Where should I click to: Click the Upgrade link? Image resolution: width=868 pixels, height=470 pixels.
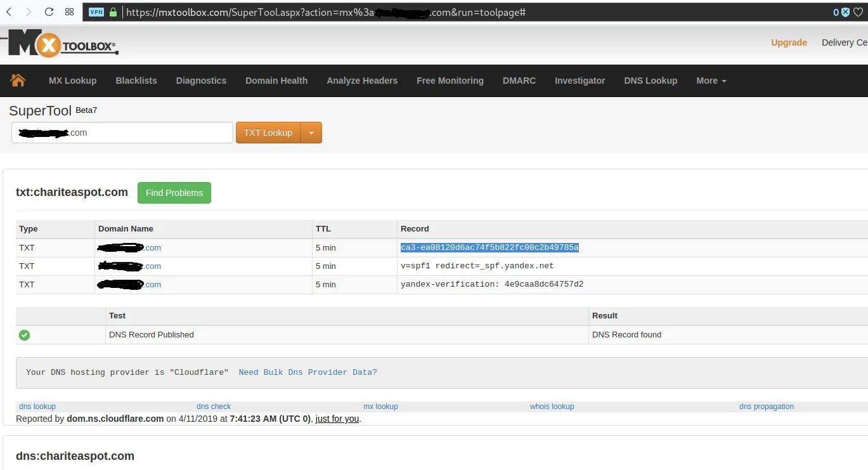[789, 42]
